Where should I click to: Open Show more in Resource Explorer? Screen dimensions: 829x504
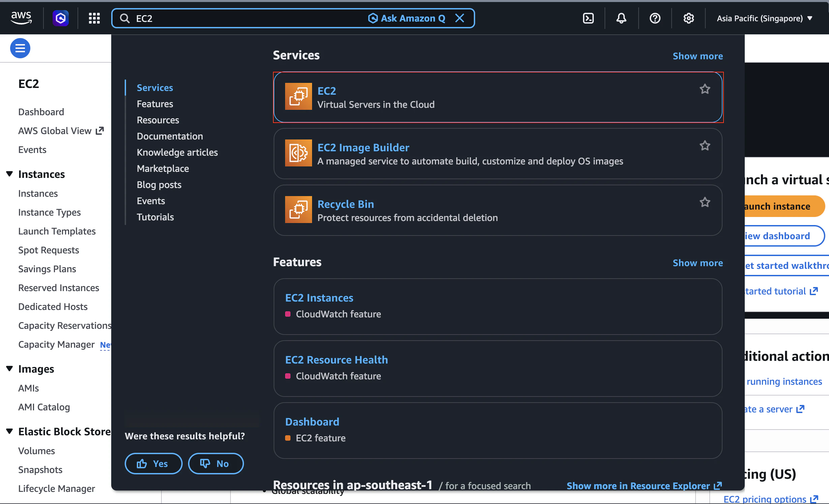tap(644, 485)
